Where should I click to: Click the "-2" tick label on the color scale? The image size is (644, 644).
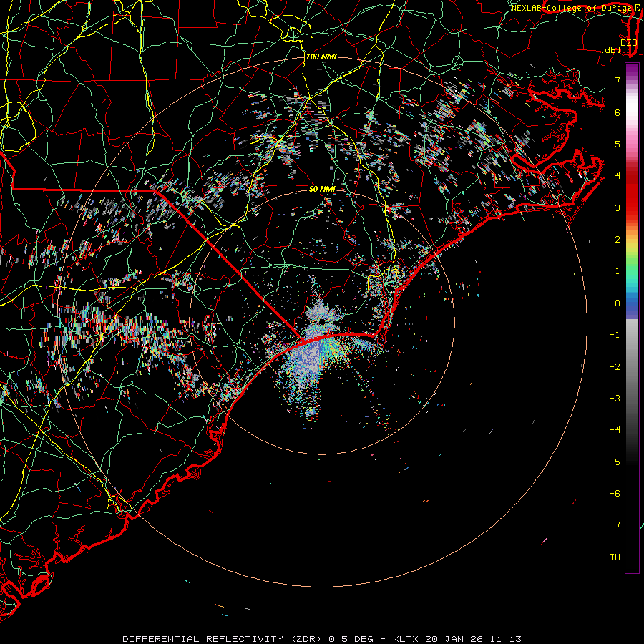tap(615, 367)
